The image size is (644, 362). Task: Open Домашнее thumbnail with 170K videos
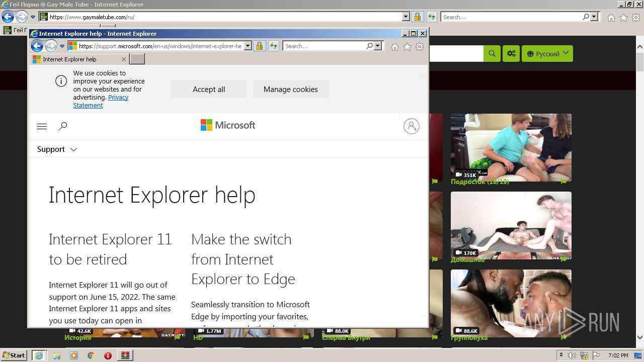(x=511, y=225)
